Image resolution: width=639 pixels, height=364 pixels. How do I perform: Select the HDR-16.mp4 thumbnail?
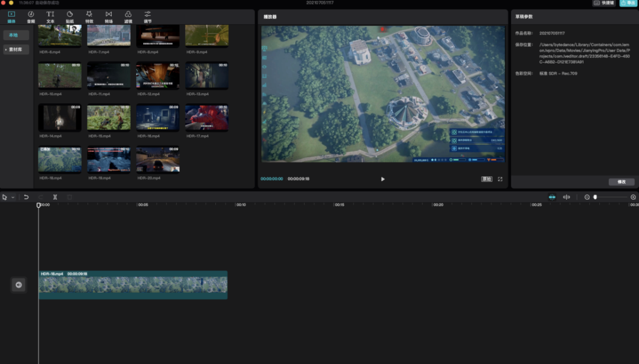coord(158,118)
